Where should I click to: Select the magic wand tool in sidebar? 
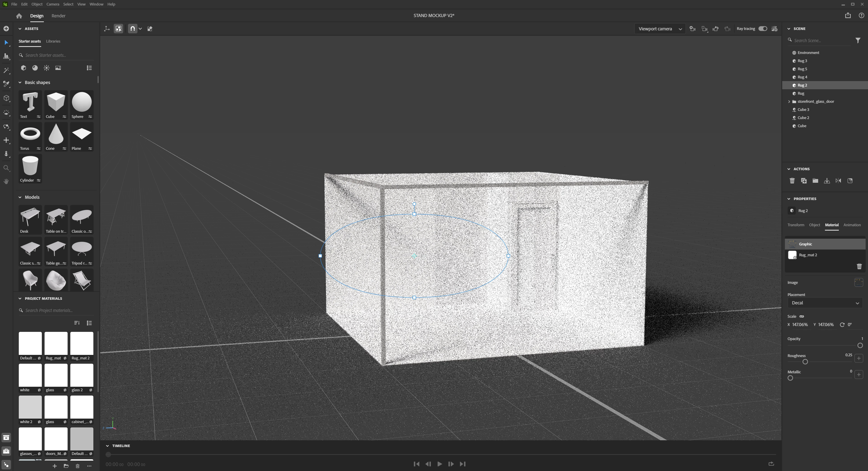coord(6,70)
